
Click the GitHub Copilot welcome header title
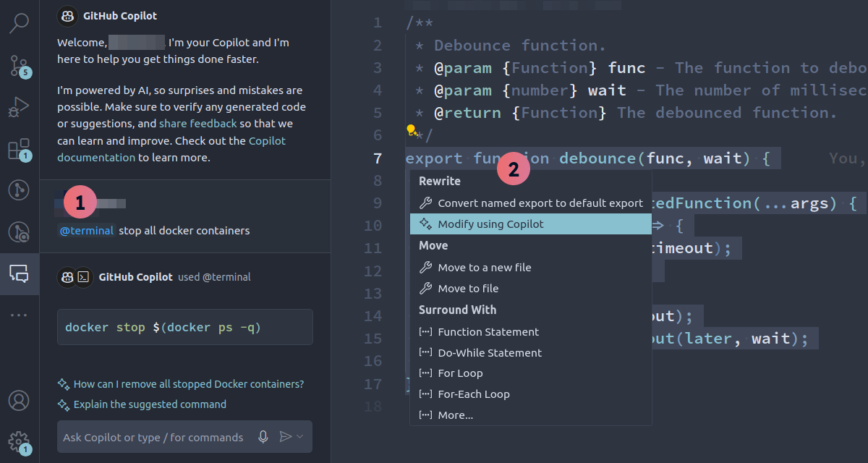point(120,15)
